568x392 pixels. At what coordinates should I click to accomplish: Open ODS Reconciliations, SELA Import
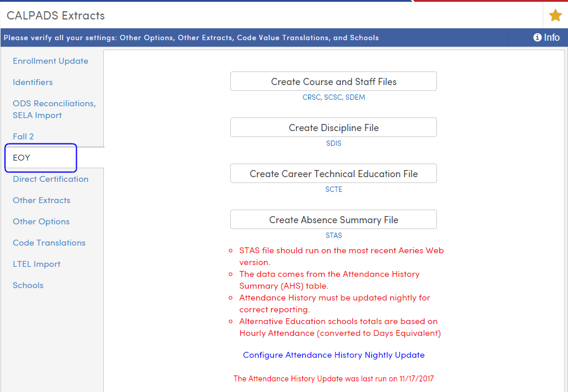(x=54, y=109)
